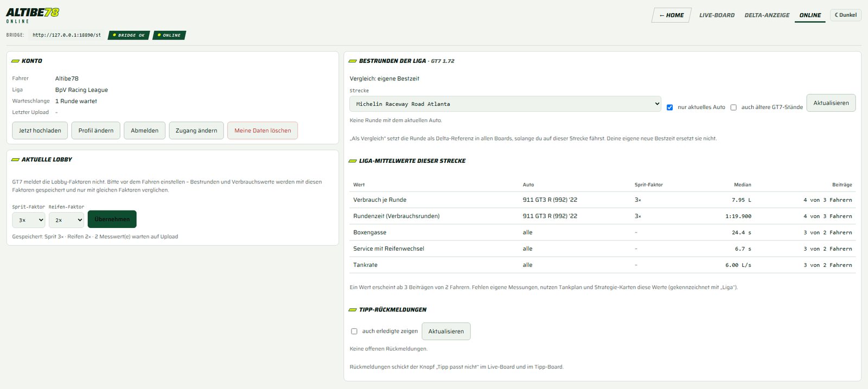Open the Reifen-Faktor dropdown
Screen dimensions: 868x389
(66, 220)
